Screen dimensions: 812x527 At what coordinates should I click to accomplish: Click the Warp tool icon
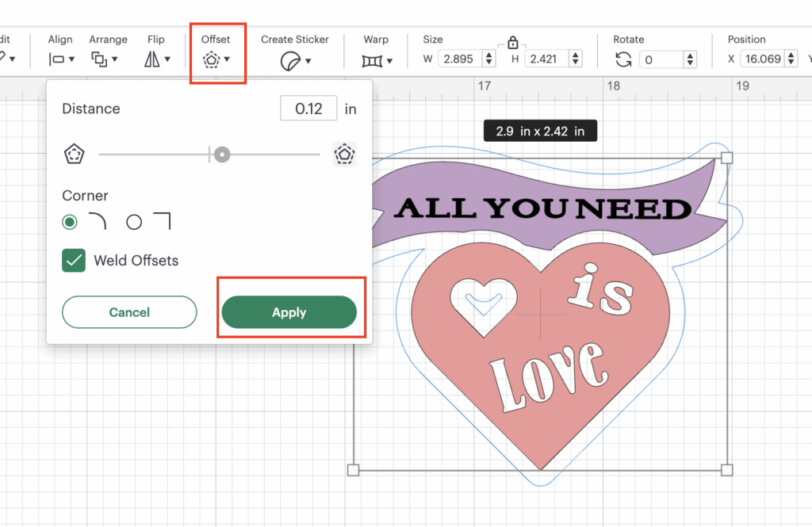370,60
